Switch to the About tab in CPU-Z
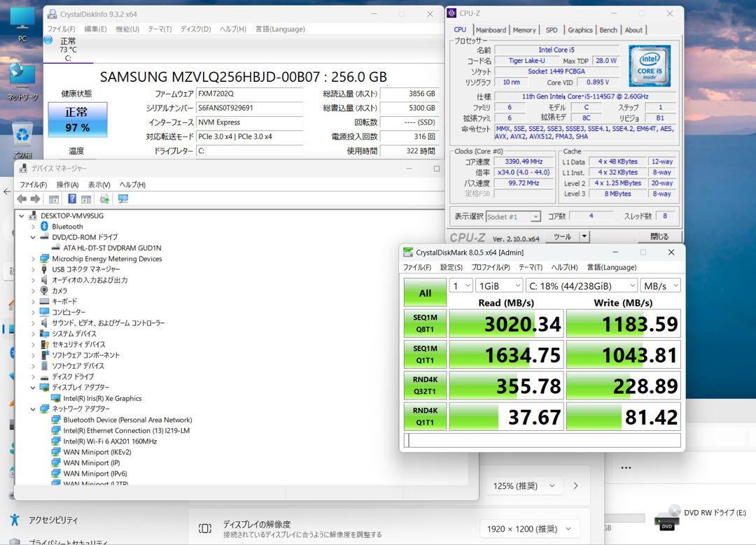This screenshot has width=756, height=545. (633, 30)
